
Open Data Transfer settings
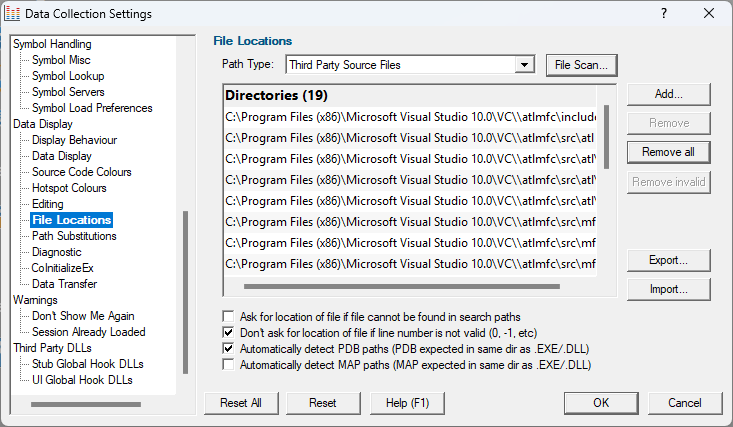(65, 284)
